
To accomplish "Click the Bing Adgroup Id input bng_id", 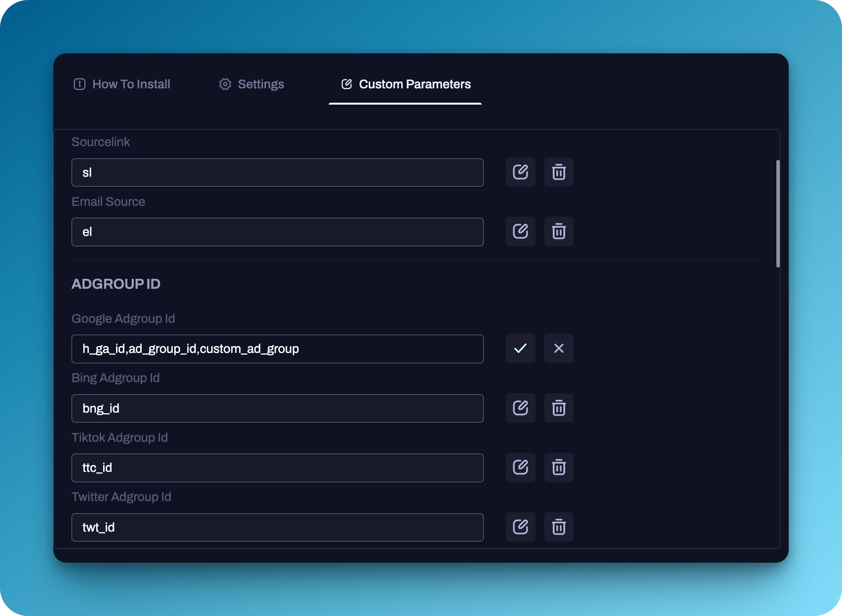I will point(277,408).
